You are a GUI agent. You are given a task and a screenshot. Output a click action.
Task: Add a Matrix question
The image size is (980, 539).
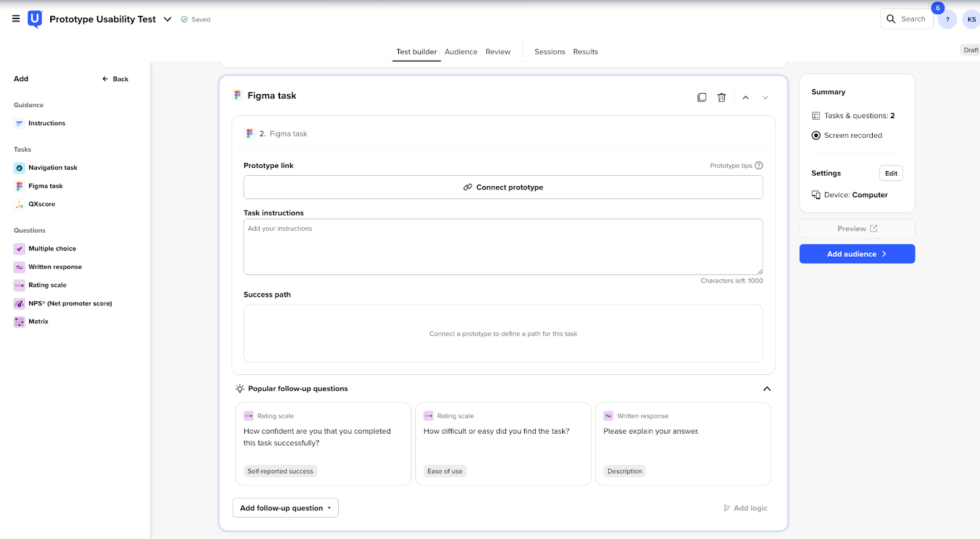(x=31, y=322)
